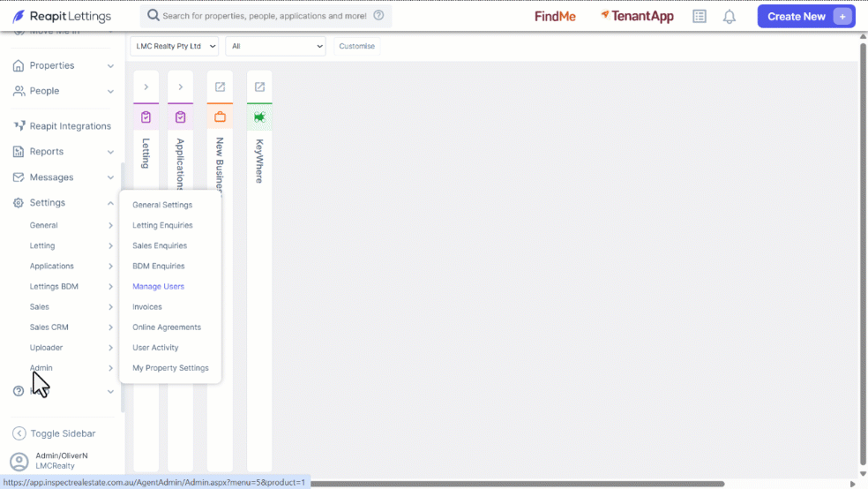Expand the People menu chevron

coord(111,92)
